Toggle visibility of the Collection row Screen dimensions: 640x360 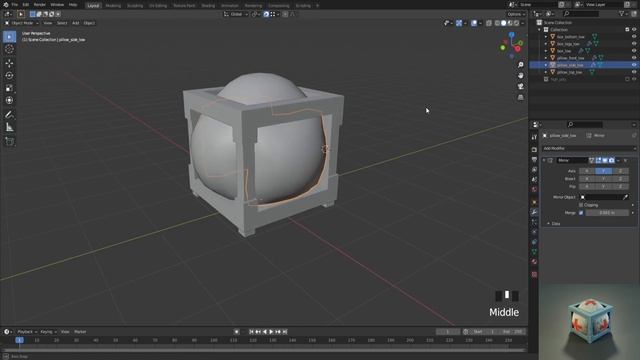[634, 29]
